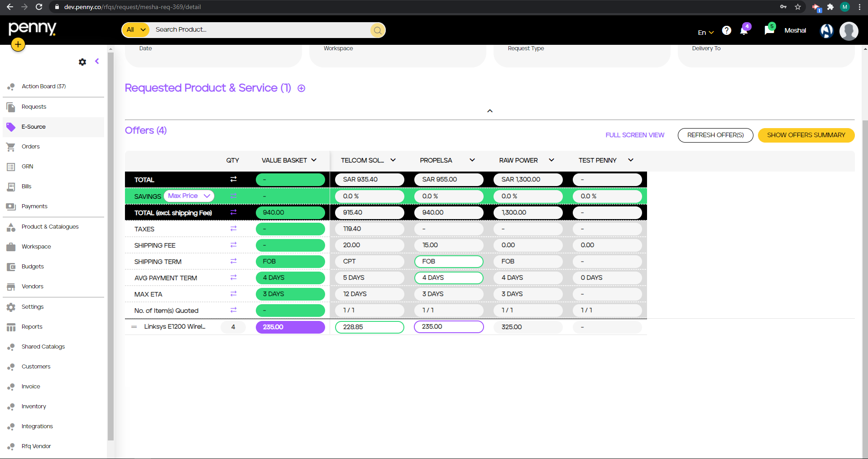This screenshot has height=459, width=868.
Task: Expand RAW POWER vendor dropdown
Action: [x=551, y=160]
